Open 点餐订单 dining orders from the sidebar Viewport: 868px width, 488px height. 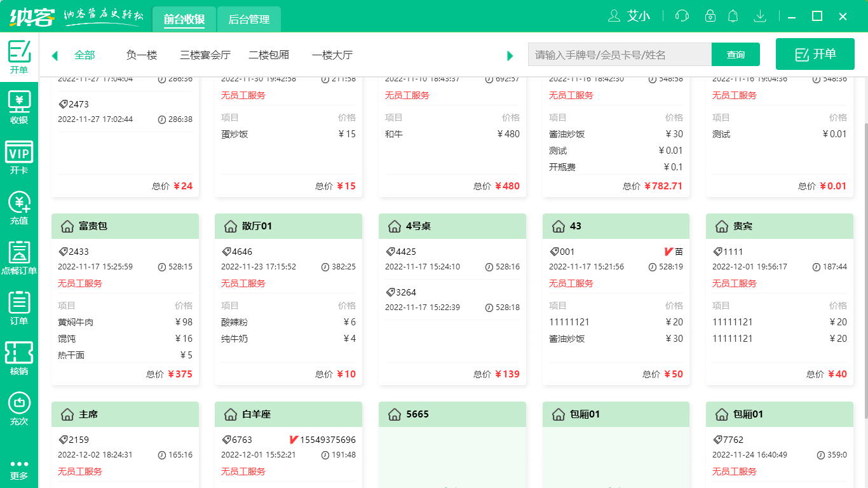(19, 257)
